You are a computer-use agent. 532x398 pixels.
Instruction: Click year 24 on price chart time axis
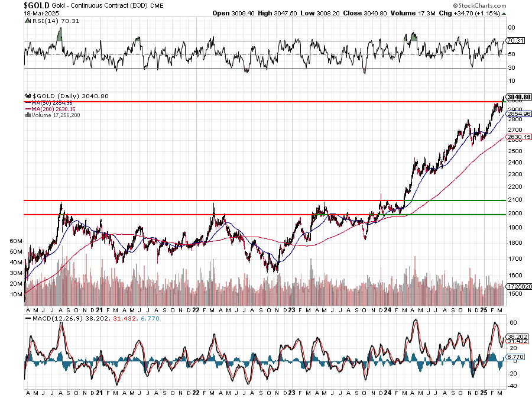[x=388, y=310]
